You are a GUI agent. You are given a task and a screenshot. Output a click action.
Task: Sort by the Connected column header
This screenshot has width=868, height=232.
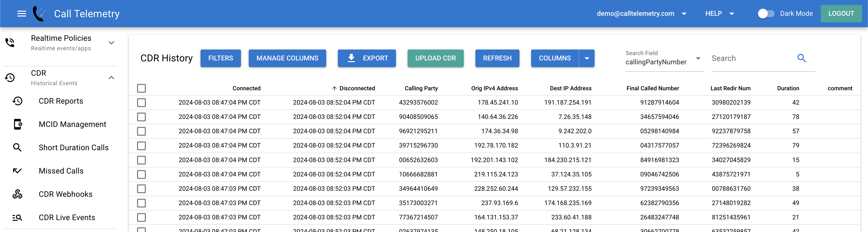click(247, 89)
